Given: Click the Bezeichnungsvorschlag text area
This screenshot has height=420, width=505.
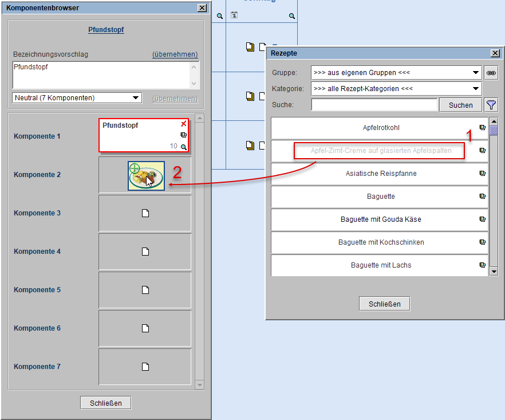Looking at the screenshot, I should click(x=102, y=75).
